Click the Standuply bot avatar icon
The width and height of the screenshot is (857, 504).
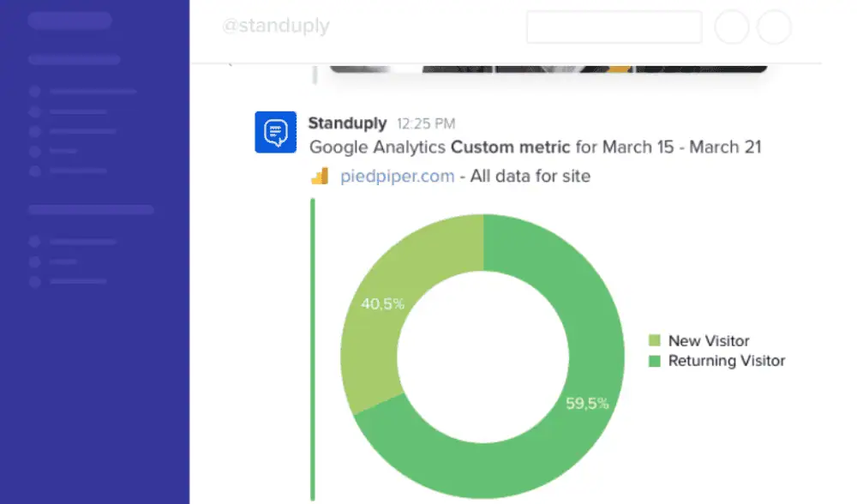[x=275, y=132]
